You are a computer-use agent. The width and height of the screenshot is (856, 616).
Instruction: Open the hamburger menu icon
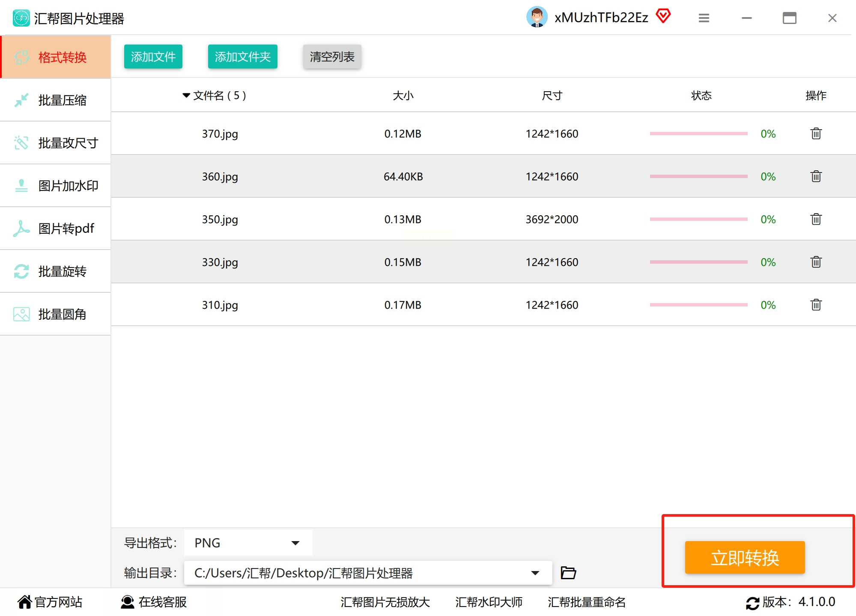[704, 18]
